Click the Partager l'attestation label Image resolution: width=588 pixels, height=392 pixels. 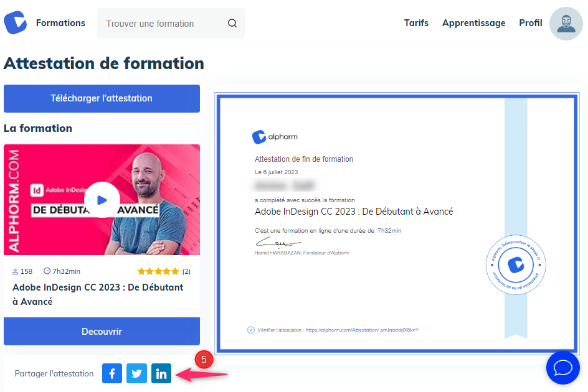pyautogui.click(x=54, y=373)
